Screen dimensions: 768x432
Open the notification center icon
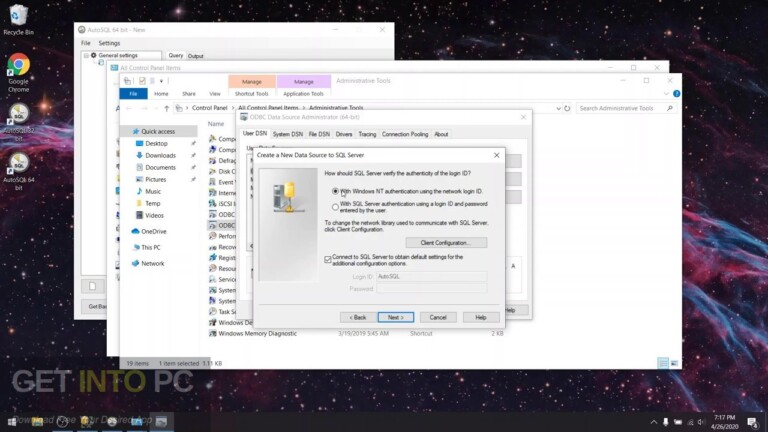click(753, 422)
